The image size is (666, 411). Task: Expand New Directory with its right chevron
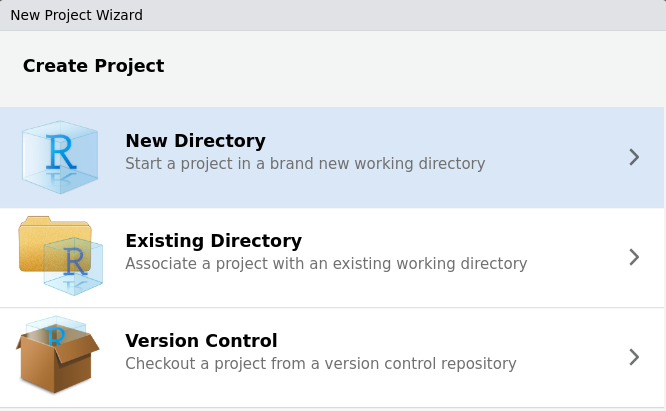(x=634, y=157)
